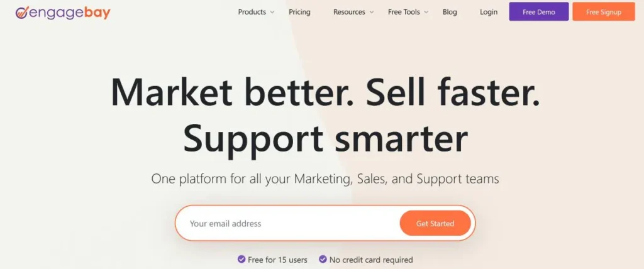Click the No credit card required text
Image resolution: width=644 pixels, height=269 pixels.
(x=371, y=260)
